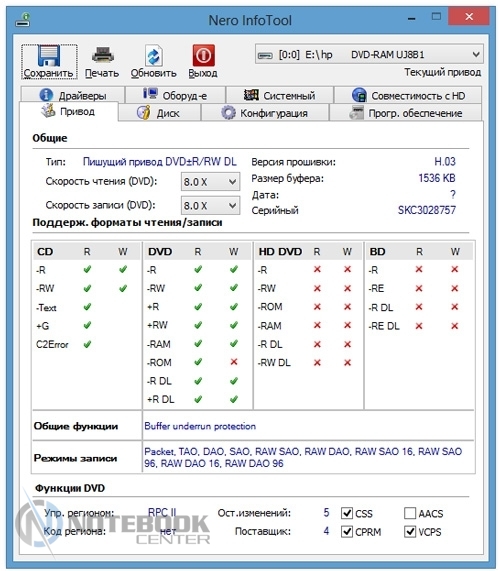Viewport: 500px width, 571px height.
Task: Click the Buffer underrun protection text
Action: 200,426
